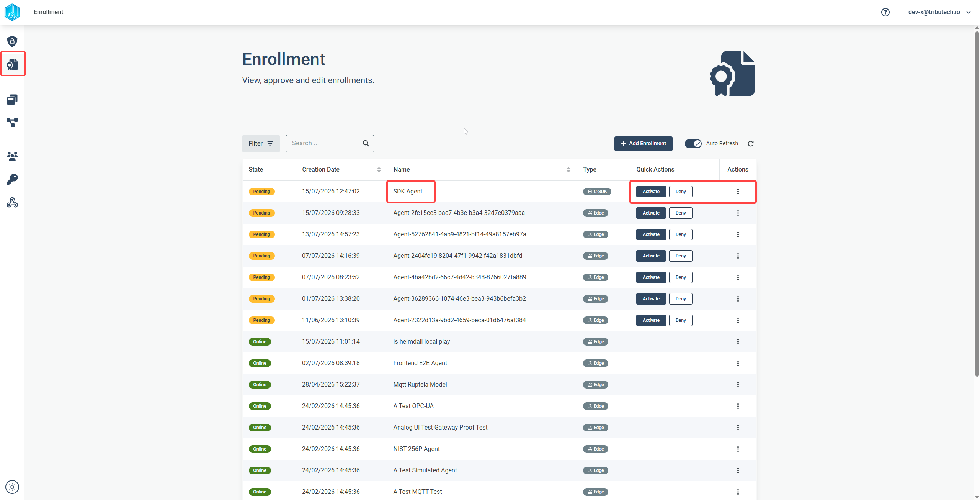The image size is (980, 500).
Task: Click the C-SDK type badge
Action: point(597,192)
